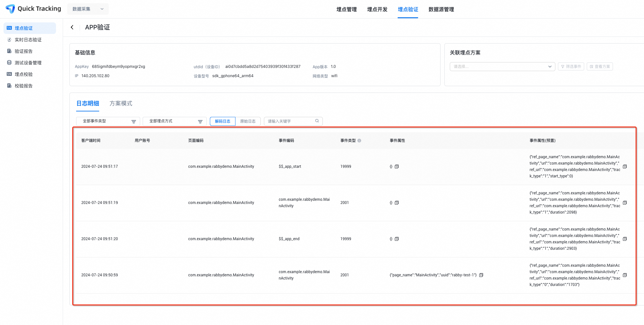Screen dimensions: 644x325
Task: Switch to the 日志明细 tab
Action: [x=88, y=103]
